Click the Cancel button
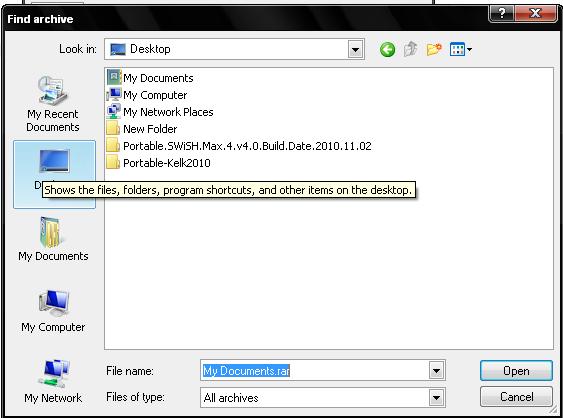This screenshot has height=418, width=563. click(516, 397)
